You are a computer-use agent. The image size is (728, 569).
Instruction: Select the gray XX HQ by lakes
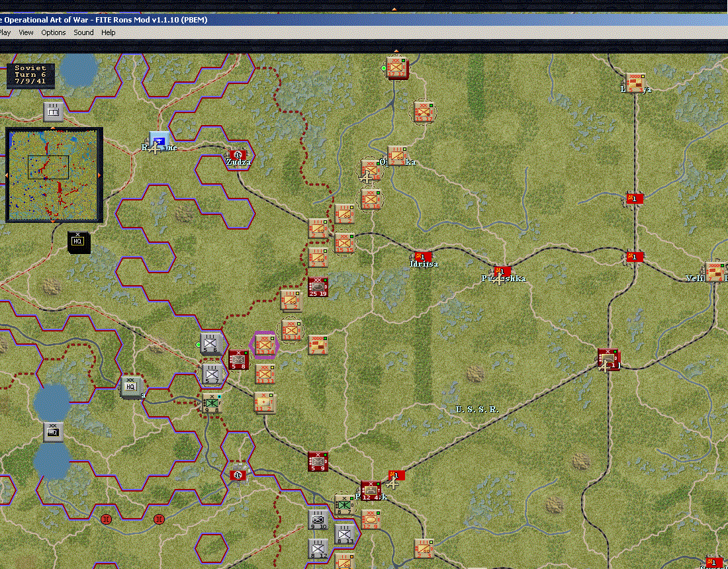pyautogui.click(x=53, y=432)
